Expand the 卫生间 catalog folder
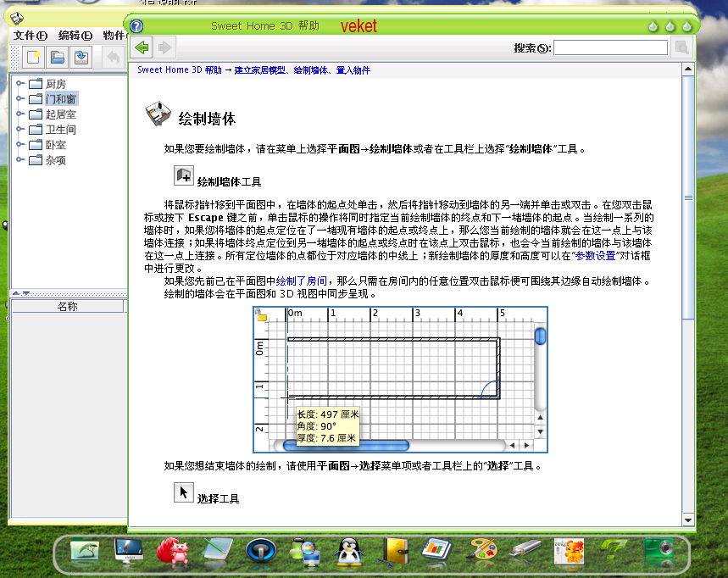 (x=19, y=130)
